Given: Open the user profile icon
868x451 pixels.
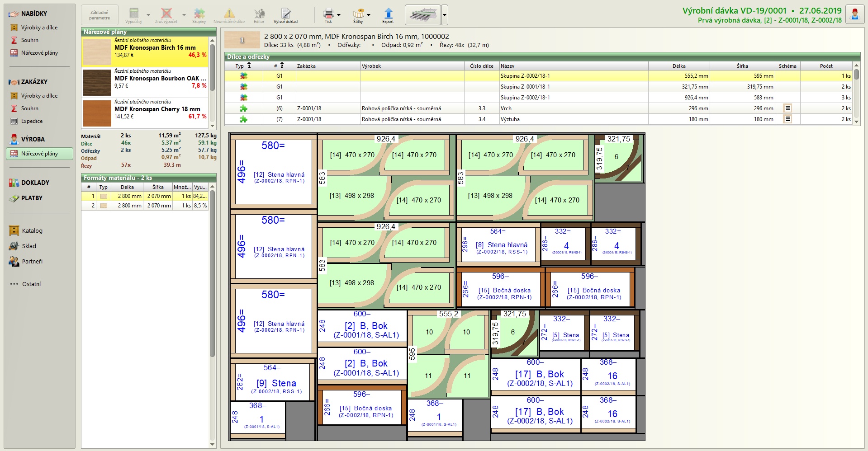Looking at the screenshot, I should 854,14.
